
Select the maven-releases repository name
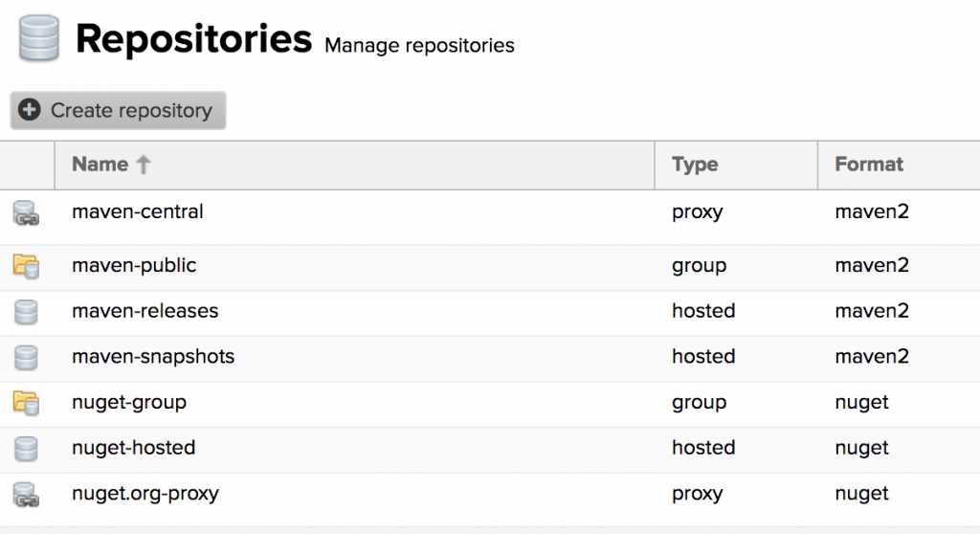coord(145,311)
